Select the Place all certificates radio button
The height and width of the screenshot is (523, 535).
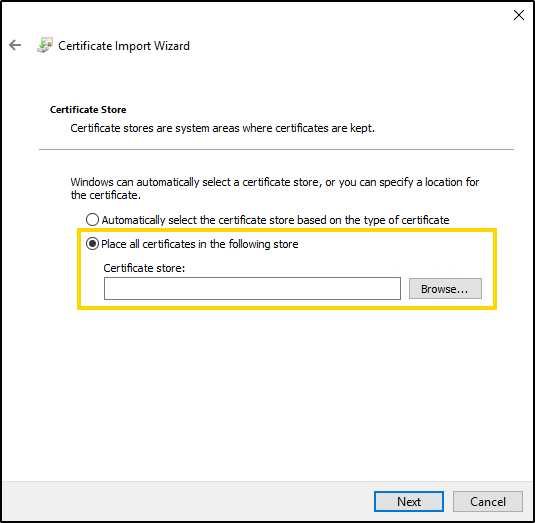(x=92, y=244)
